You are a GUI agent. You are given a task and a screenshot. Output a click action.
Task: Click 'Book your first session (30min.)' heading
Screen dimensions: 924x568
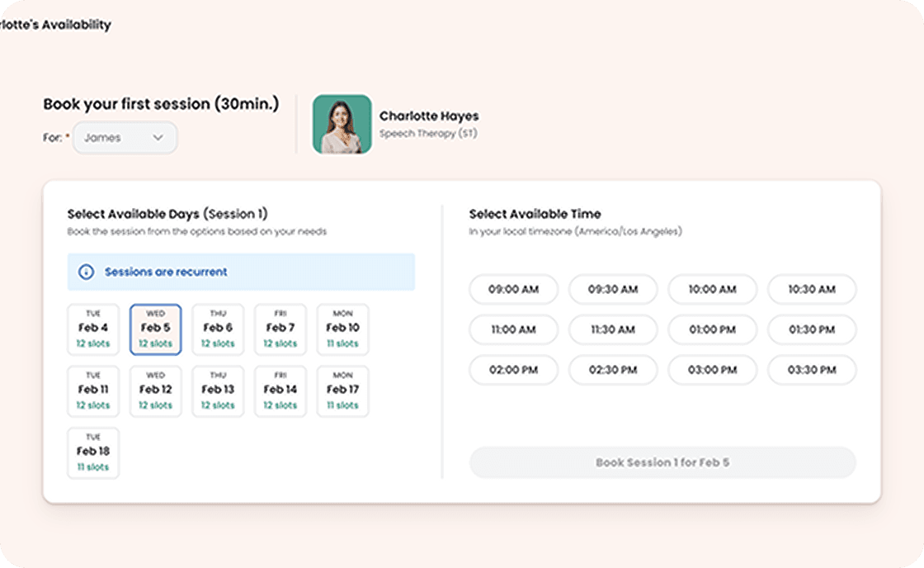(x=161, y=104)
